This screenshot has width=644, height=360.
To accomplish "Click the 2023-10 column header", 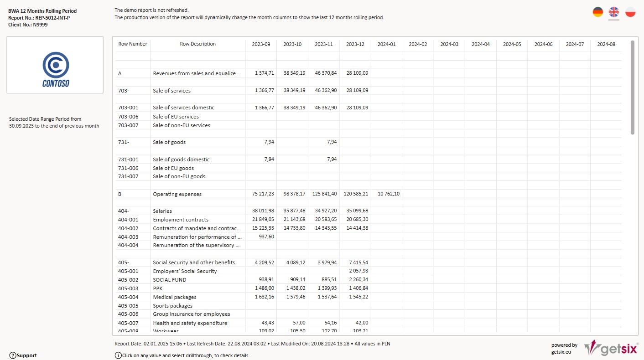I will point(292,45).
